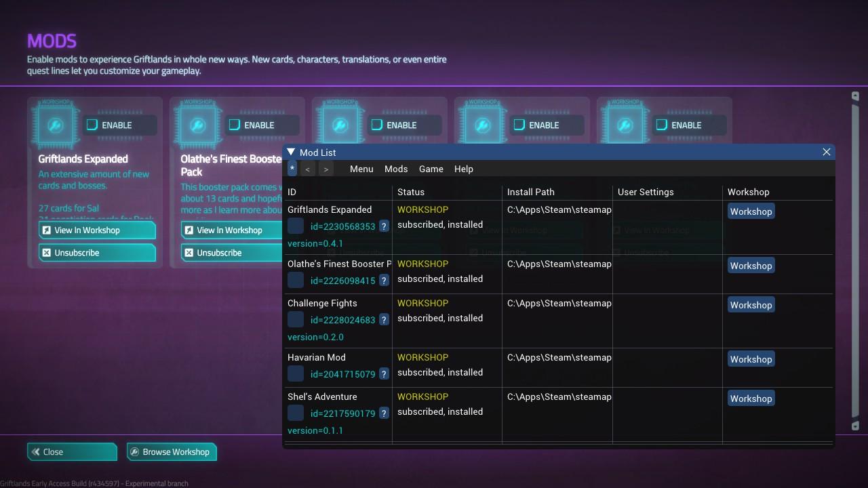View Olathe's Finest Booster Pack in Workshop
The height and width of the screenshot is (488, 868).
[231, 230]
